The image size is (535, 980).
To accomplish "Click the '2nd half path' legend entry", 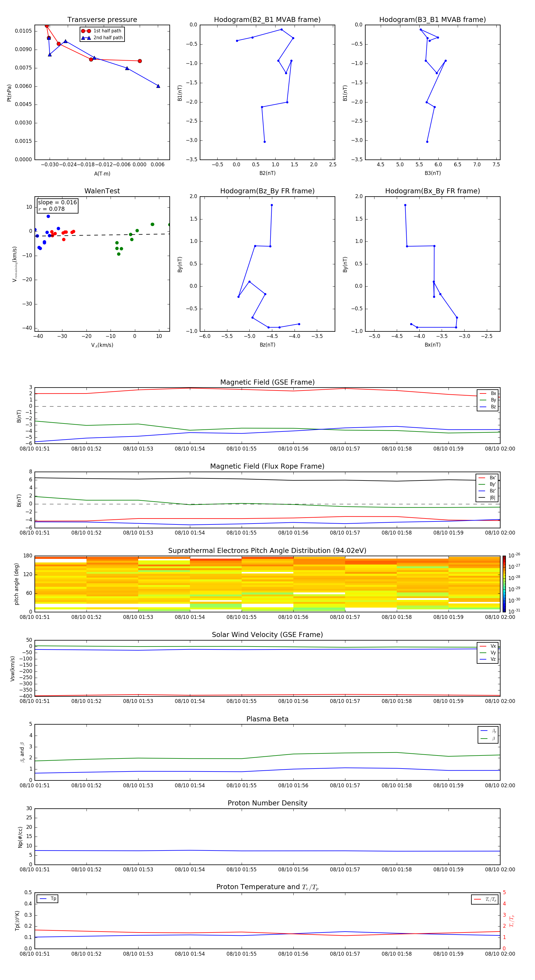I will tap(102, 38).
